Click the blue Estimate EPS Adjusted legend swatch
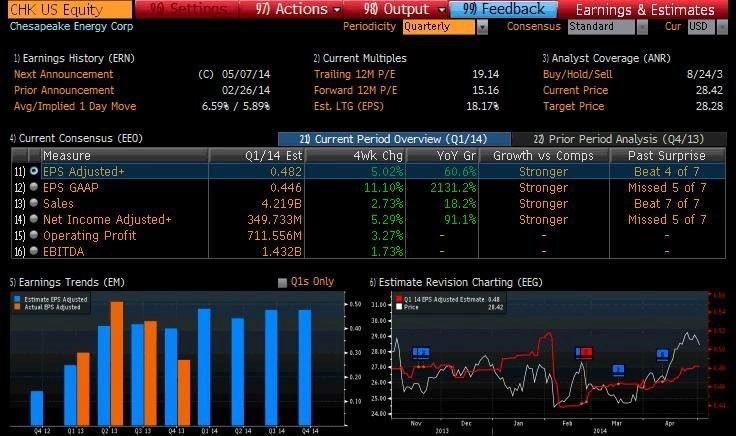 click(17, 299)
